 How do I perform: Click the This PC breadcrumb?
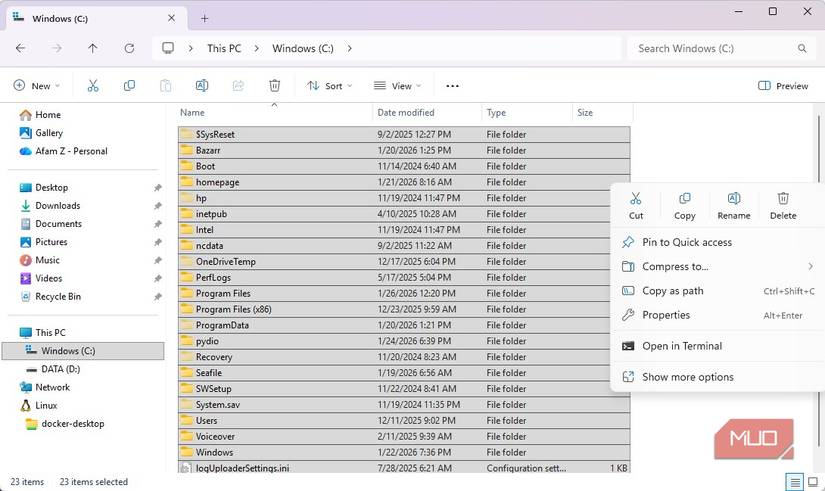click(x=224, y=48)
